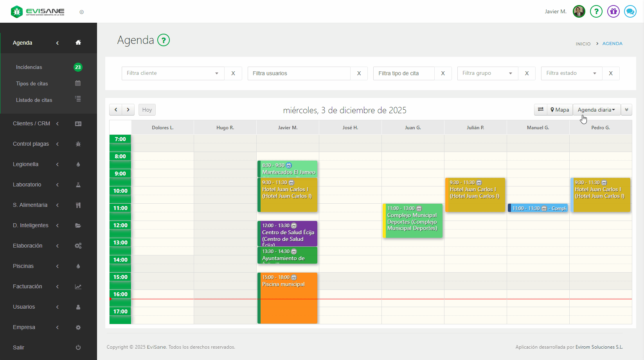Screen dimensions: 644x360
Task: Follow the Evirom Soluciones S.L. link
Action: [599, 347]
